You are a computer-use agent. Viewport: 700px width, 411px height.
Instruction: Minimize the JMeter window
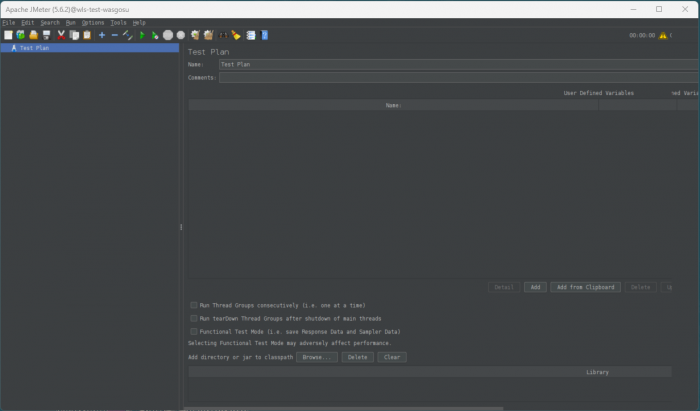[633, 9]
